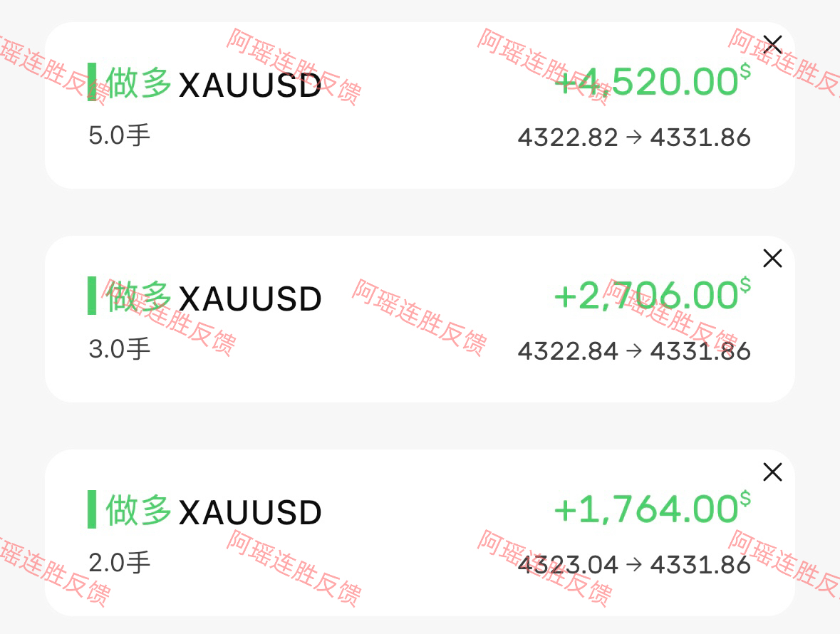Viewport: 840px width, 634px height.
Task: Tap the 做多 label on the first card
Action: 139,83
